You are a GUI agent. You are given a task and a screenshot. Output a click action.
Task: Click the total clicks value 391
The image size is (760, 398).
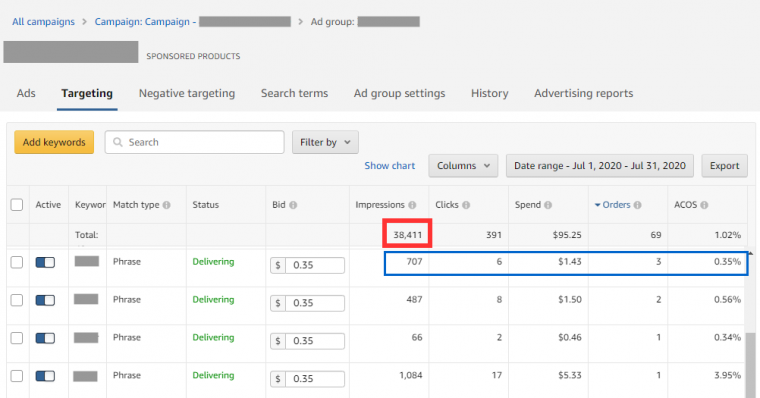(x=494, y=235)
